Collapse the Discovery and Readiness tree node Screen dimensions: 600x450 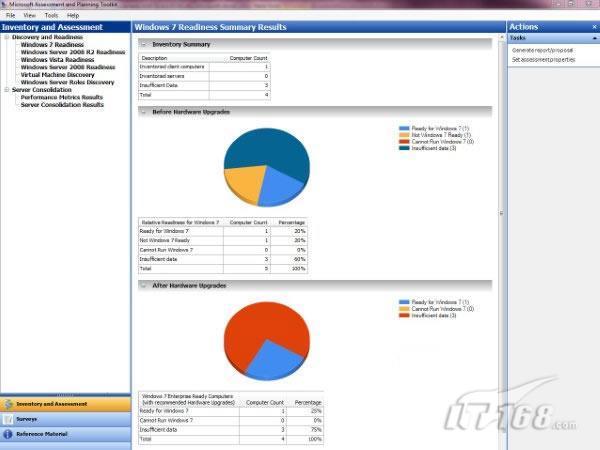(7, 37)
